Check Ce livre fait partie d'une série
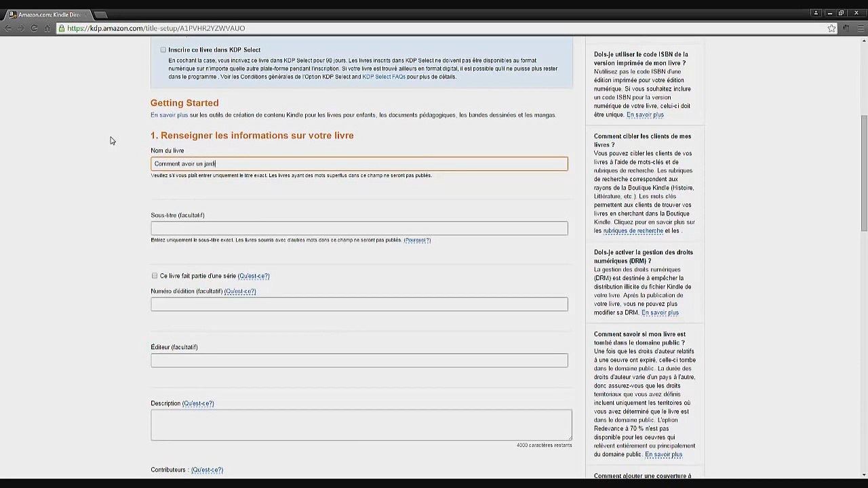 point(155,276)
